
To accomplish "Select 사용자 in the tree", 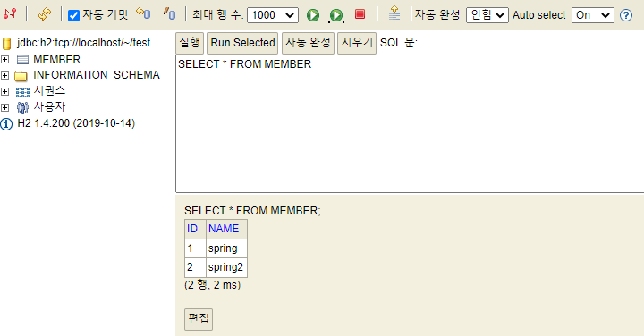I will (x=49, y=106).
